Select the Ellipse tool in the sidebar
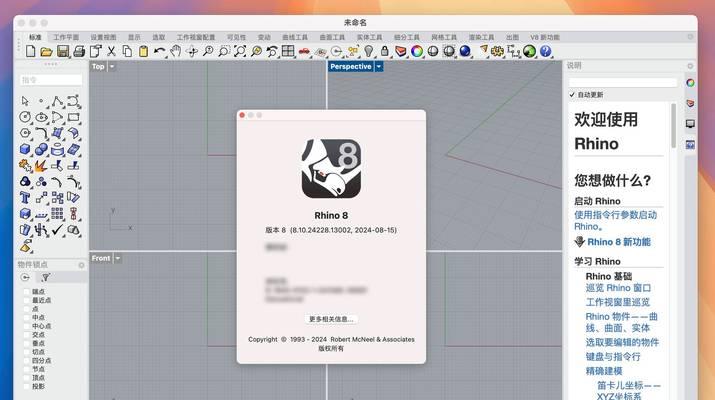This screenshot has height=400, width=715. pos(41,117)
